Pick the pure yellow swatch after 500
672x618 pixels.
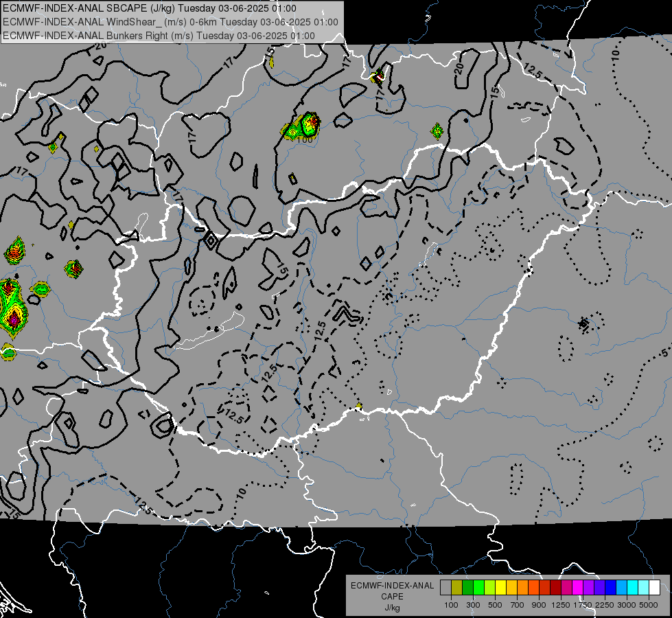click(500, 587)
